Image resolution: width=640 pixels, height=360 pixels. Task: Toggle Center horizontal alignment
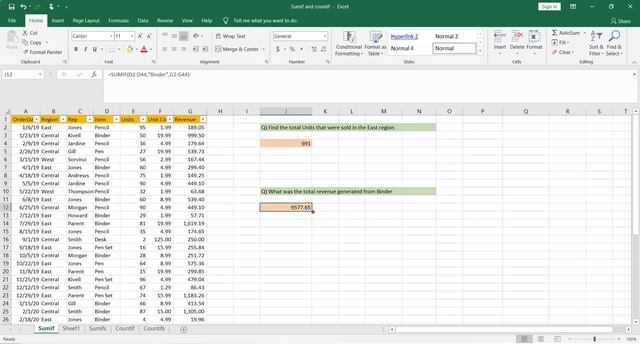(x=174, y=49)
